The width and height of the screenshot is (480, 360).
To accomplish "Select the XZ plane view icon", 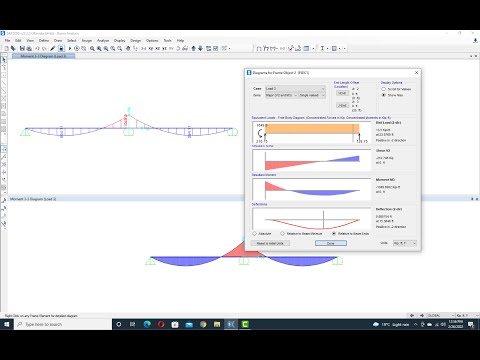I will 158,49.
